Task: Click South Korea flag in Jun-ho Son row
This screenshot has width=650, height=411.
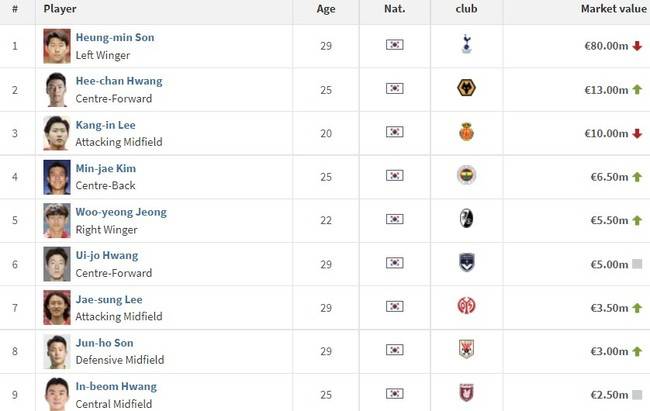Action: pos(394,350)
